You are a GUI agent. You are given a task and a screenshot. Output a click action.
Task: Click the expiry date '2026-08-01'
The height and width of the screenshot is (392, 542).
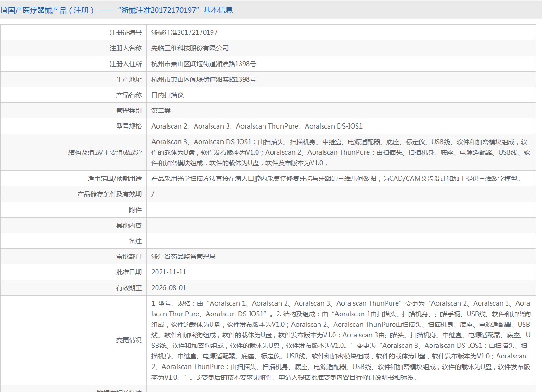169,288
